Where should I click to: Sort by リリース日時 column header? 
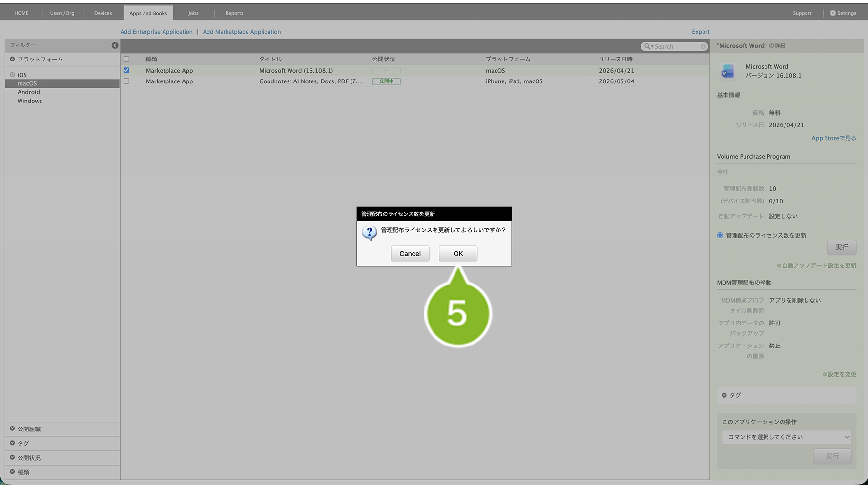click(x=615, y=59)
